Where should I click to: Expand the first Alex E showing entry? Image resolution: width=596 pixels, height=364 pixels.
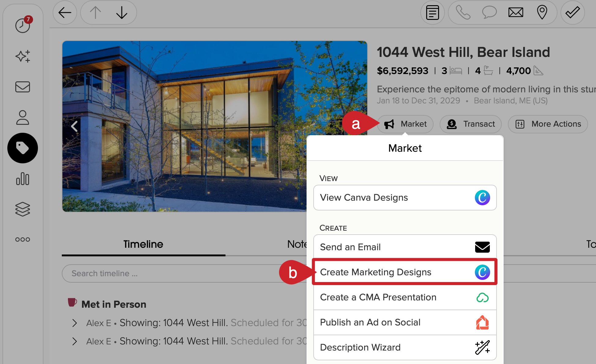(74, 323)
